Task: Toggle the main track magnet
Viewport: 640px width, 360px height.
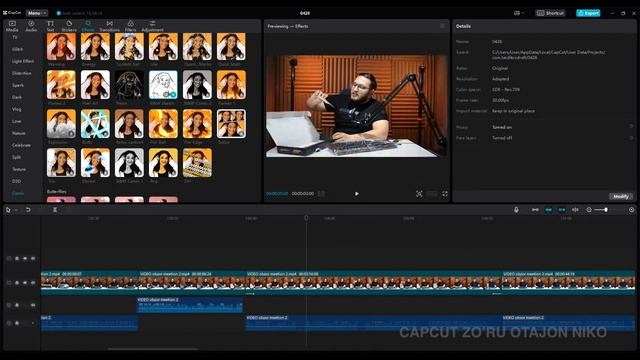Action: (535, 210)
